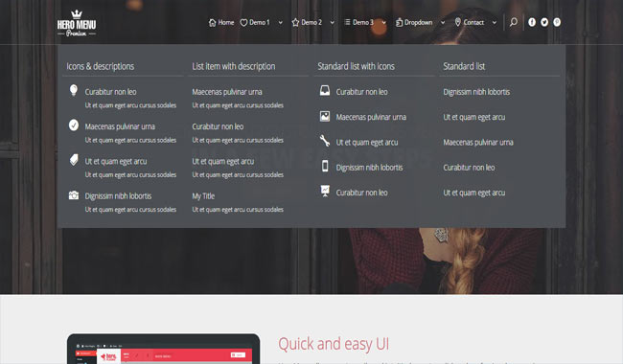Open the Demo 2 menu item

tap(311, 23)
